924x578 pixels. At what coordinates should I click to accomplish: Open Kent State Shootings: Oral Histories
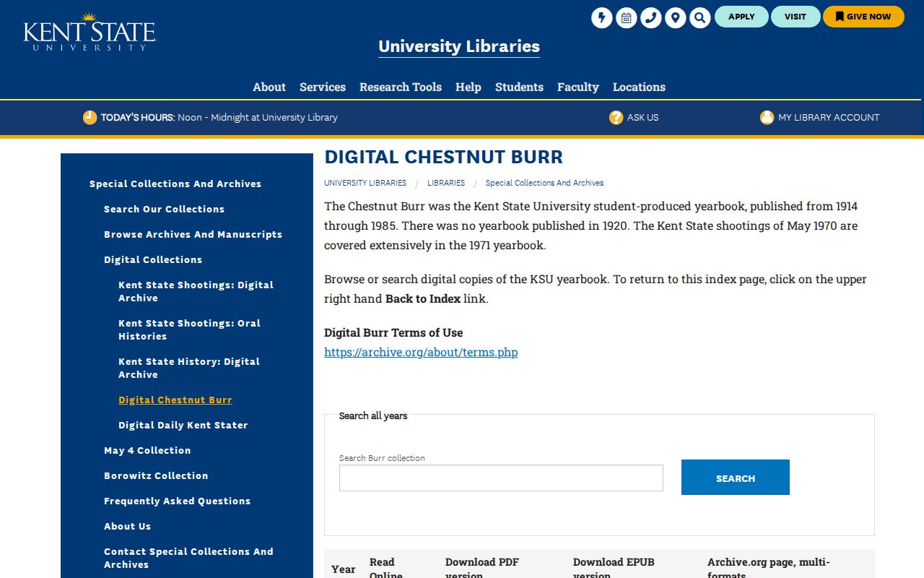click(189, 329)
